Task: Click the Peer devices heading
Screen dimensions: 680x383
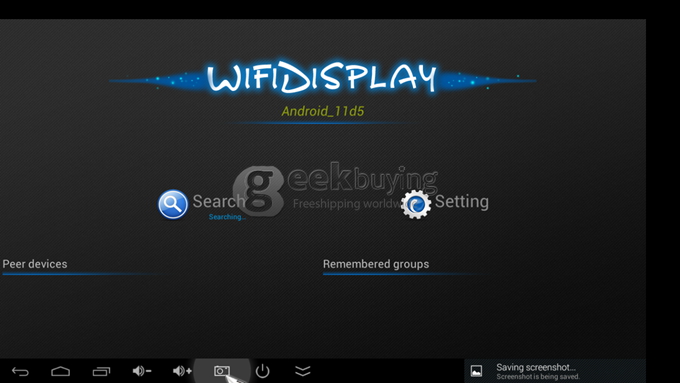Action: pos(35,264)
